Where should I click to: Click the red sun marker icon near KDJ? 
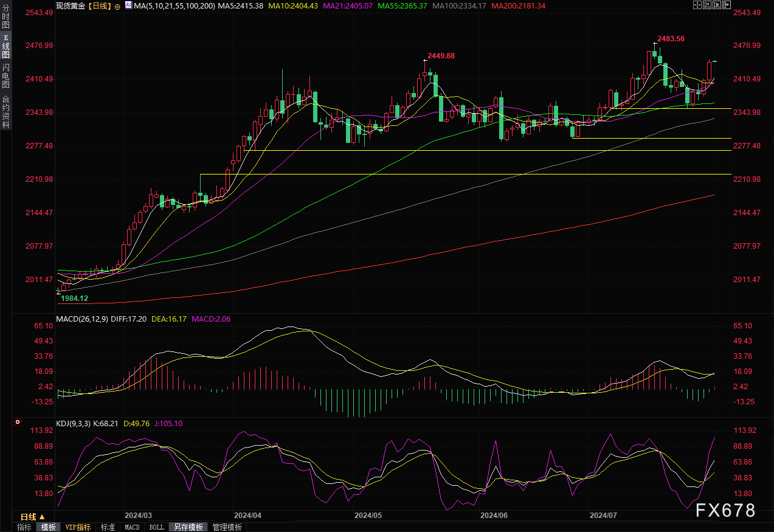(18, 422)
